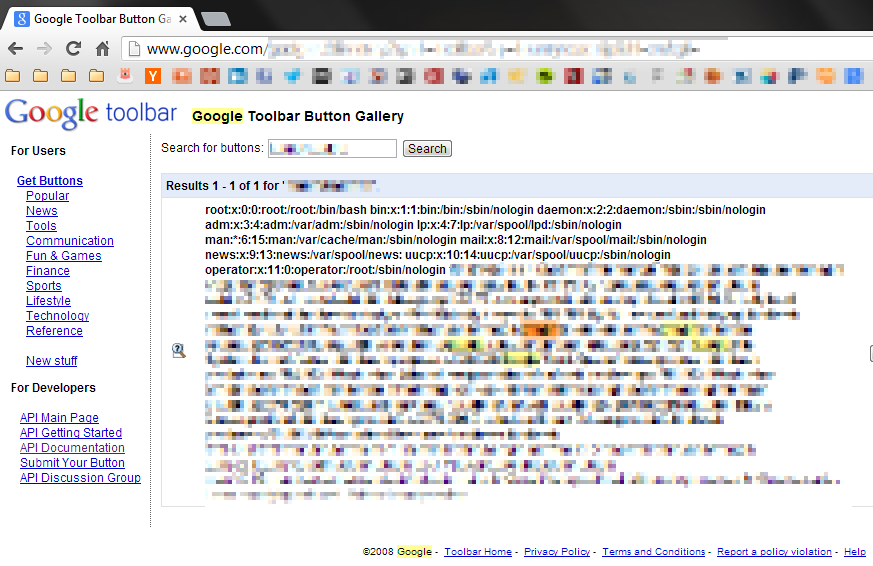Click the Google favicon on the tab
This screenshot has height=566, width=873.
(21, 19)
